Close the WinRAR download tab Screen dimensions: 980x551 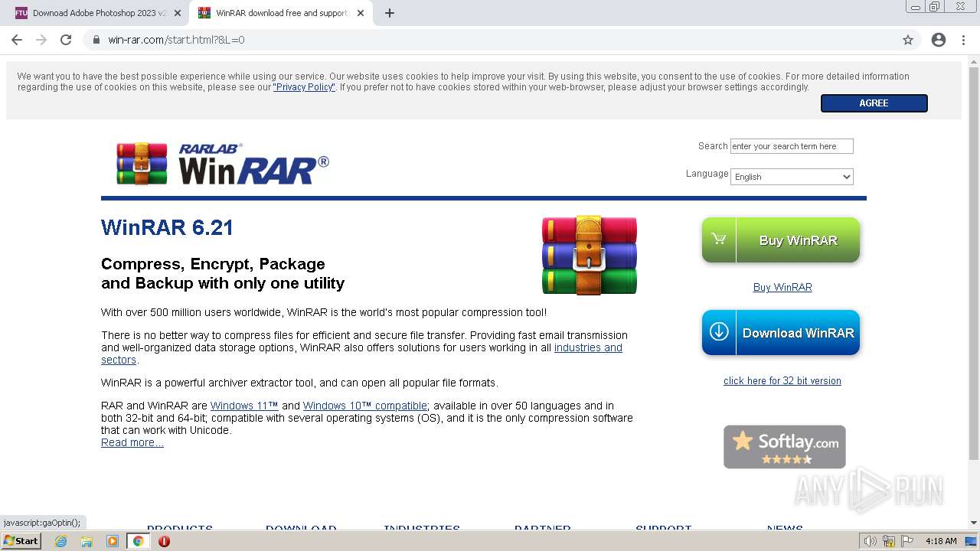point(361,13)
